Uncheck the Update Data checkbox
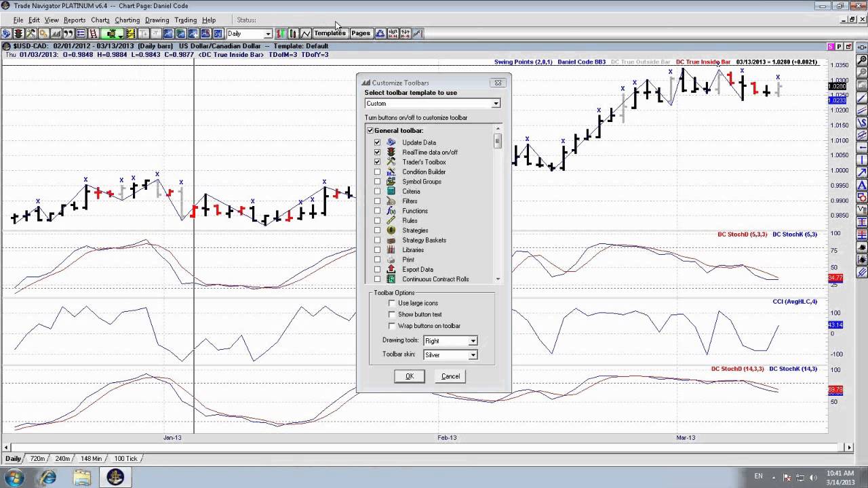Screen dimensions: 868x488 [x=378, y=142]
